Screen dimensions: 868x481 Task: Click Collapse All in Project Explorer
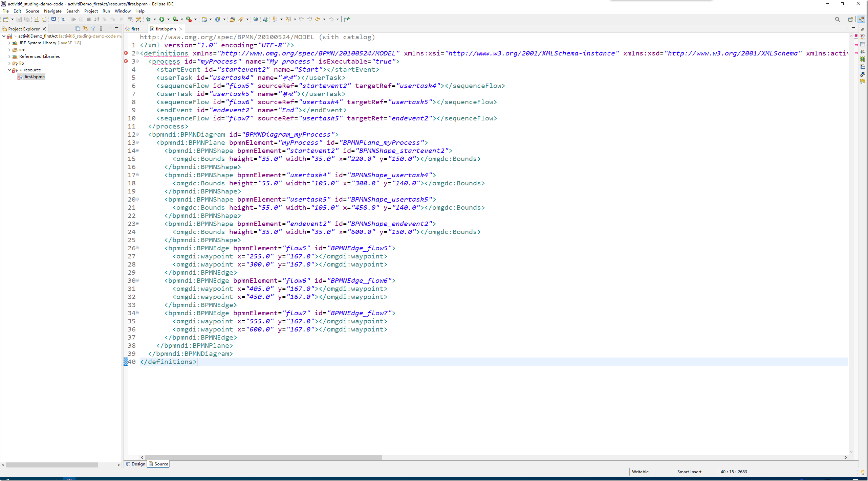coord(78,29)
